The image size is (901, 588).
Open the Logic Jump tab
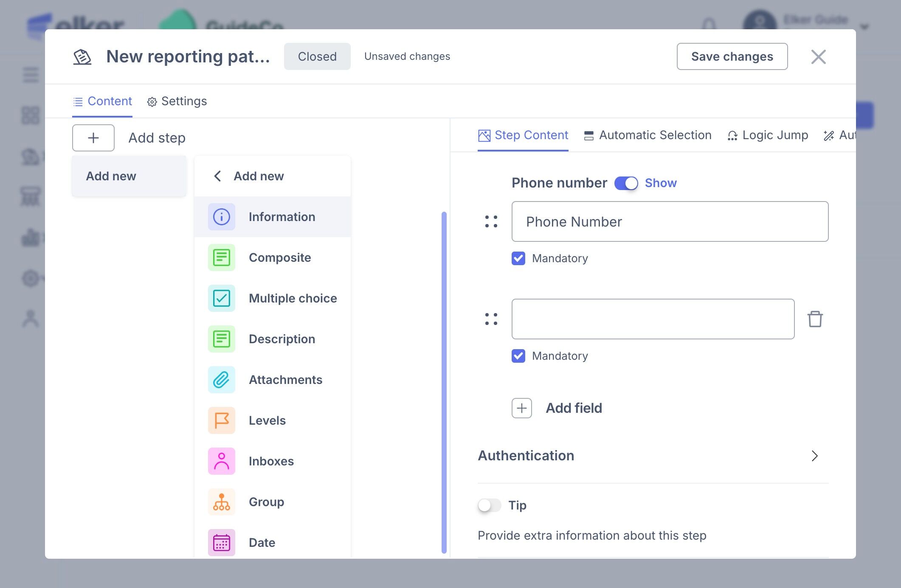tap(768, 135)
